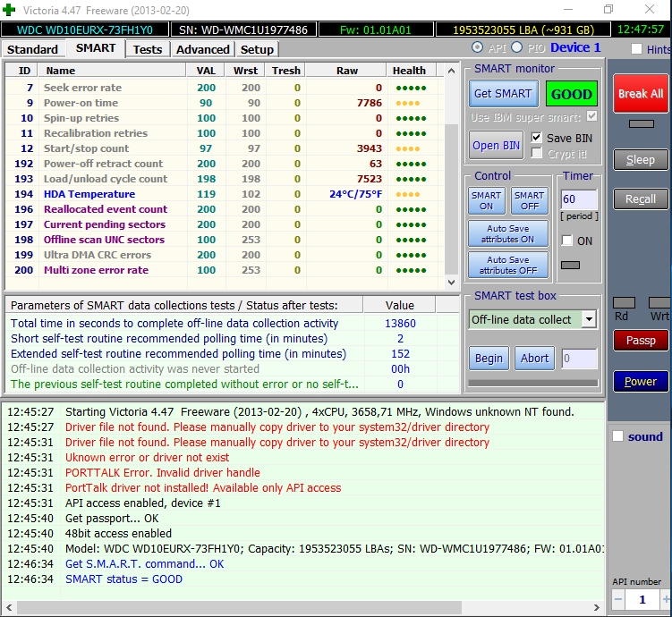The width and height of the screenshot is (672, 617).
Task: Open the Advanced tab
Action: pos(202,49)
